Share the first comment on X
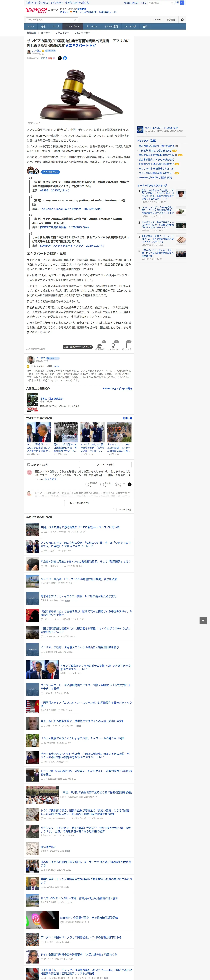The image size is (210, 980). pos(129,484)
